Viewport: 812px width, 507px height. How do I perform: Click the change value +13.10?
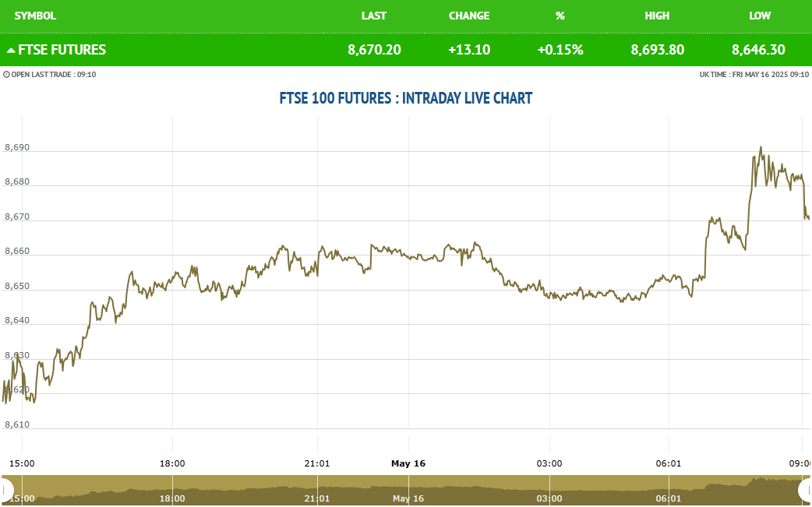(x=469, y=50)
